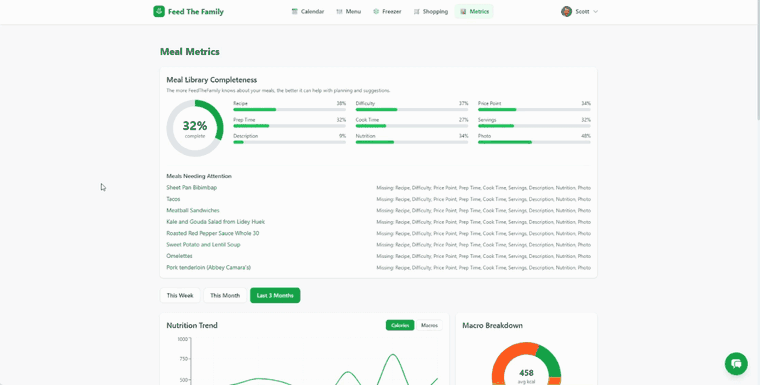
Task: Click the Price Point progress bar
Action: pos(534,110)
